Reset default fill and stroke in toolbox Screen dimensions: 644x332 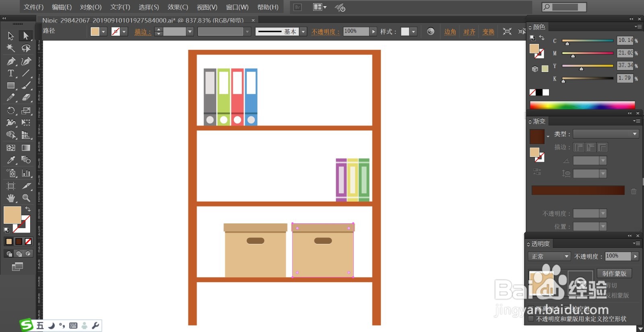(x=6, y=230)
